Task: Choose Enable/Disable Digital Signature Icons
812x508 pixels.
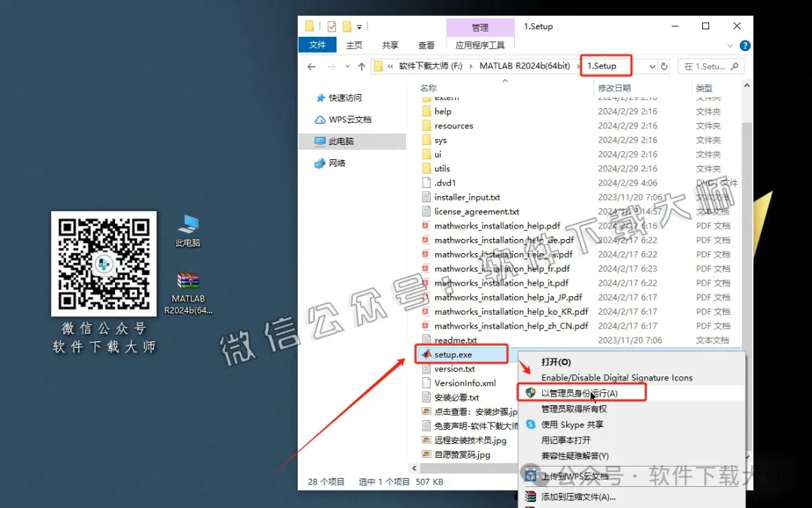Action: click(x=617, y=377)
